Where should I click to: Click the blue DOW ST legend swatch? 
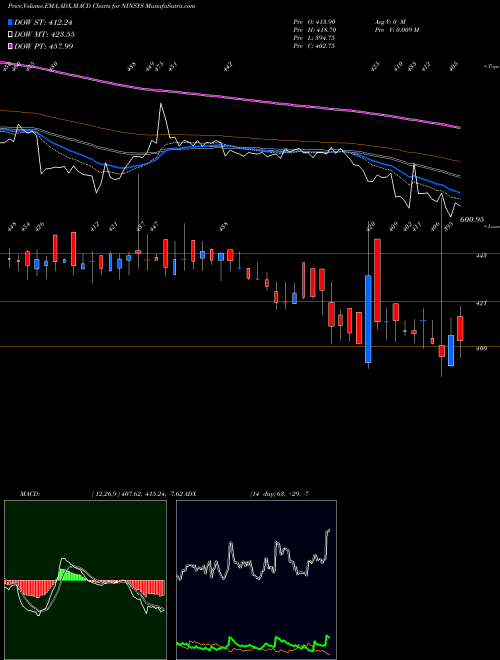tap(10, 22)
